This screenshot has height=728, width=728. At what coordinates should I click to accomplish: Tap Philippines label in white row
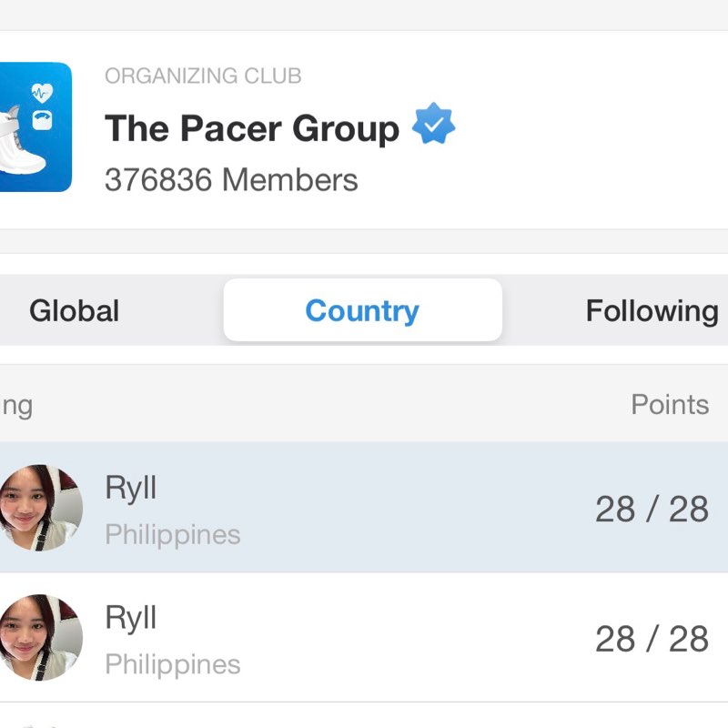pyautogui.click(x=173, y=664)
